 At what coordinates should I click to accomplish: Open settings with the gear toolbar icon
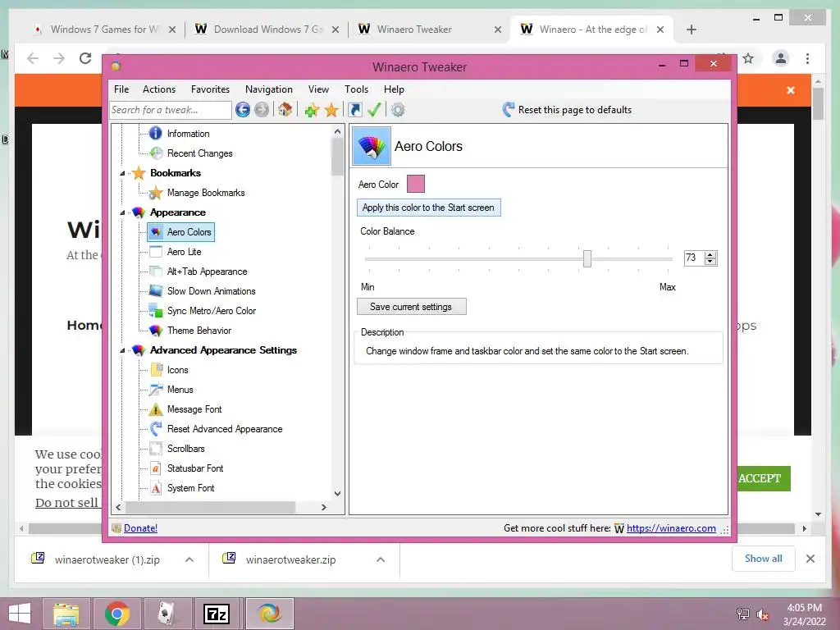[398, 110]
